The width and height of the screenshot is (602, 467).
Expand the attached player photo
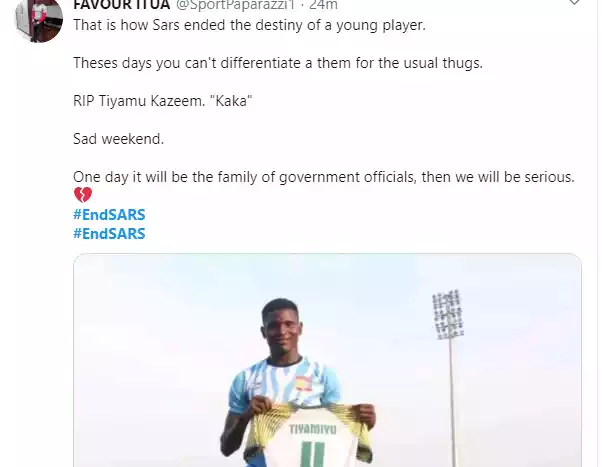pos(327,360)
